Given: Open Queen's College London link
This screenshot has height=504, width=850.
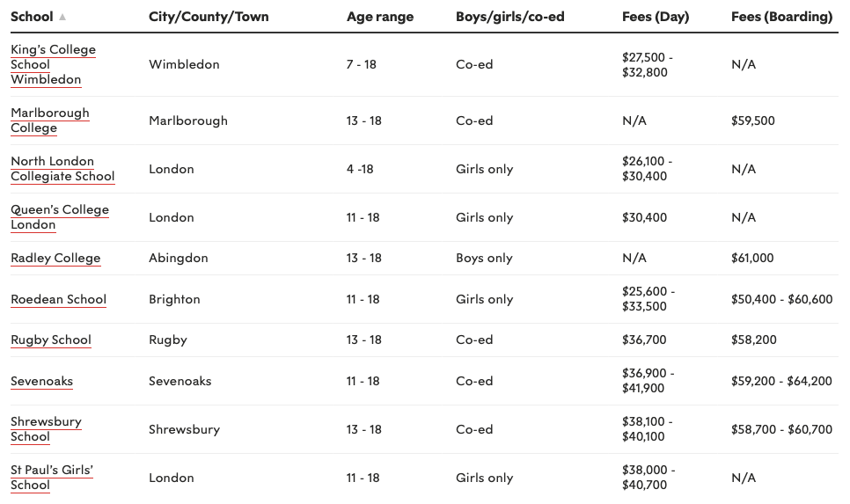Looking at the screenshot, I should (60, 216).
